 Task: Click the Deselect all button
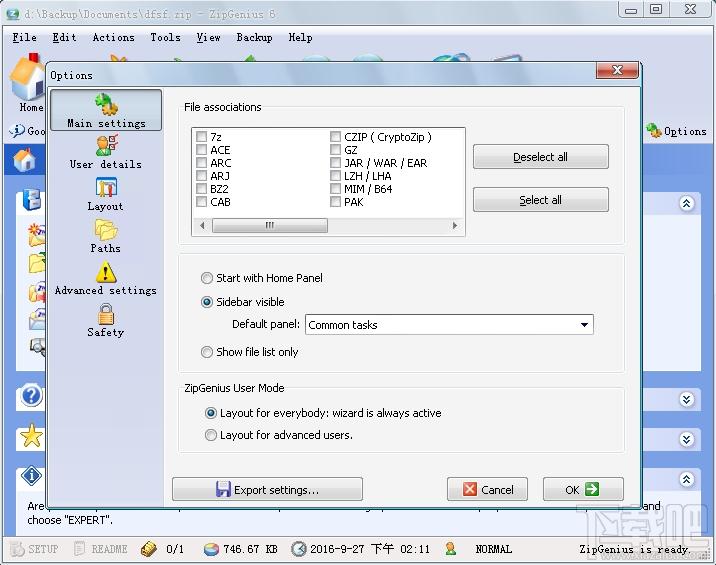(540, 157)
